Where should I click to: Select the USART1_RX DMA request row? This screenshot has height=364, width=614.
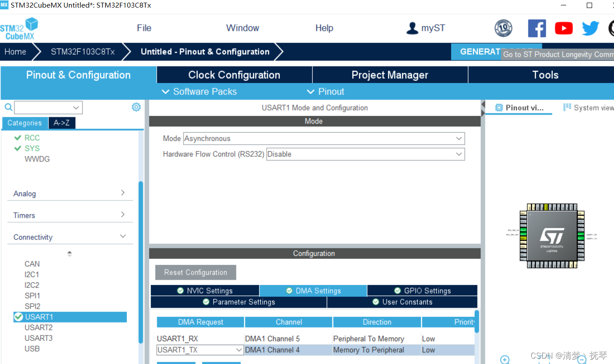[315, 339]
